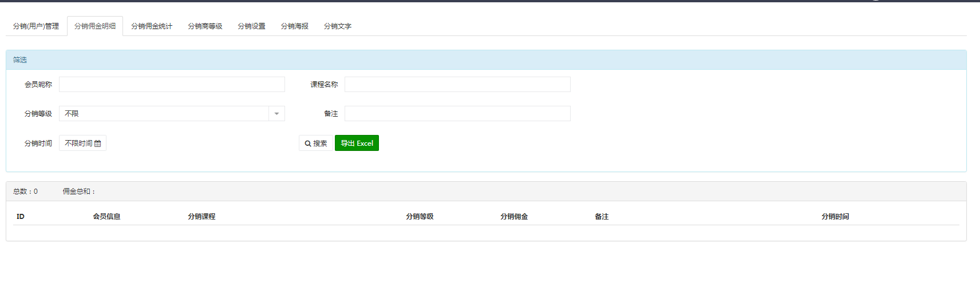Click the calendar icon in 不限时间
The image size is (980, 295).
pyautogui.click(x=97, y=143)
